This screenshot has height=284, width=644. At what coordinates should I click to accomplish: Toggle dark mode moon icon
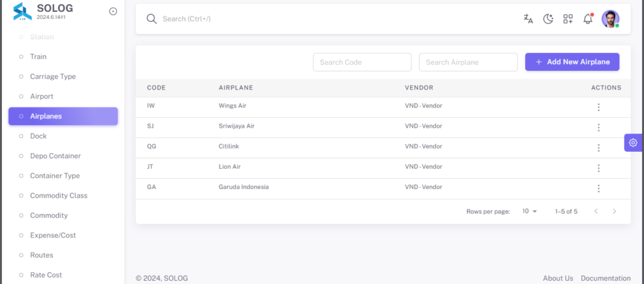pos(548,19)
